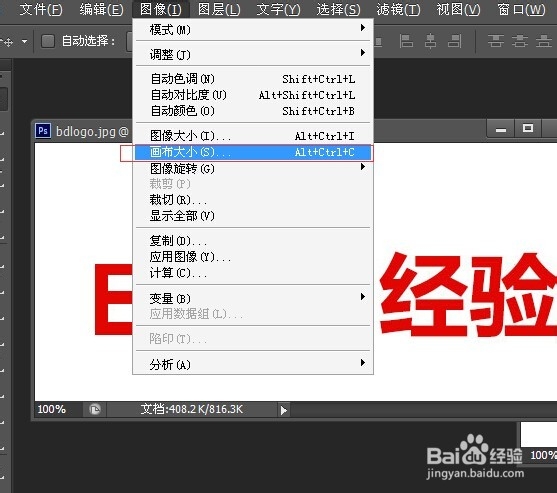Select 画布大小(S)... menu item
The height and width of the screenshot is (493, 557).
253,152
